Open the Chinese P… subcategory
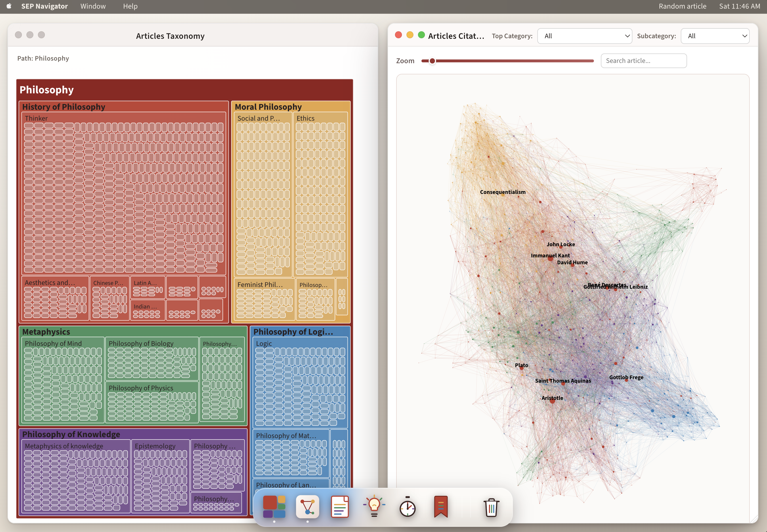 tap(108, 283)
